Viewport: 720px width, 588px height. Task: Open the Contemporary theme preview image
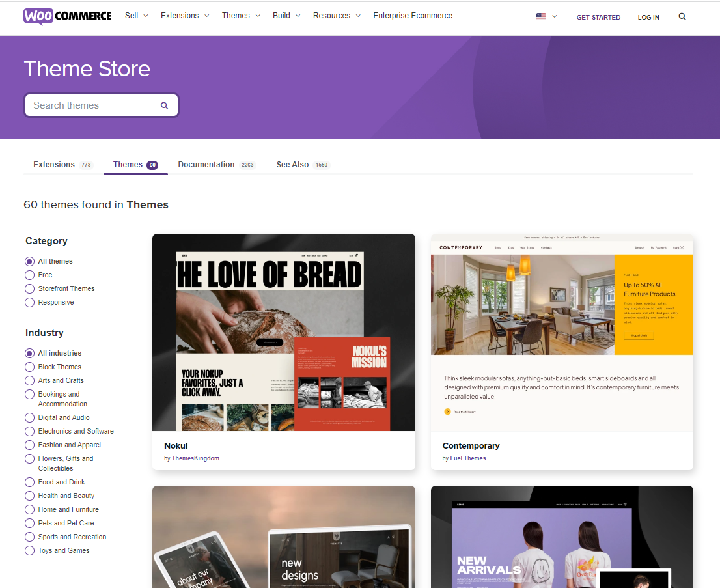[562, 333]
